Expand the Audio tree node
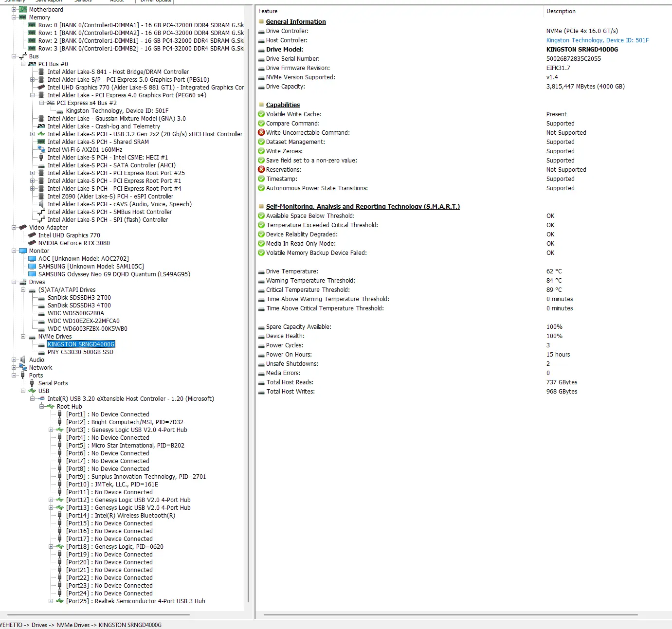The image size is (672, 629). (14, 359)
